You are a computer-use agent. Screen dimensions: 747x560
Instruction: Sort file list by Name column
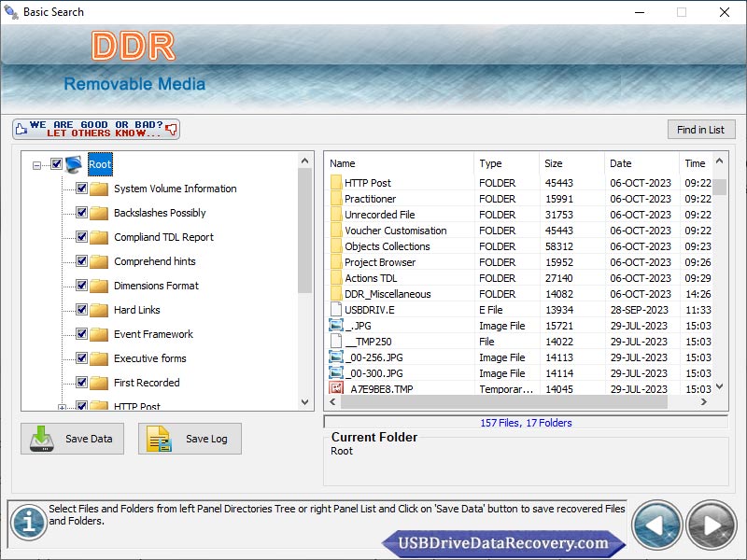coord(400,163)
